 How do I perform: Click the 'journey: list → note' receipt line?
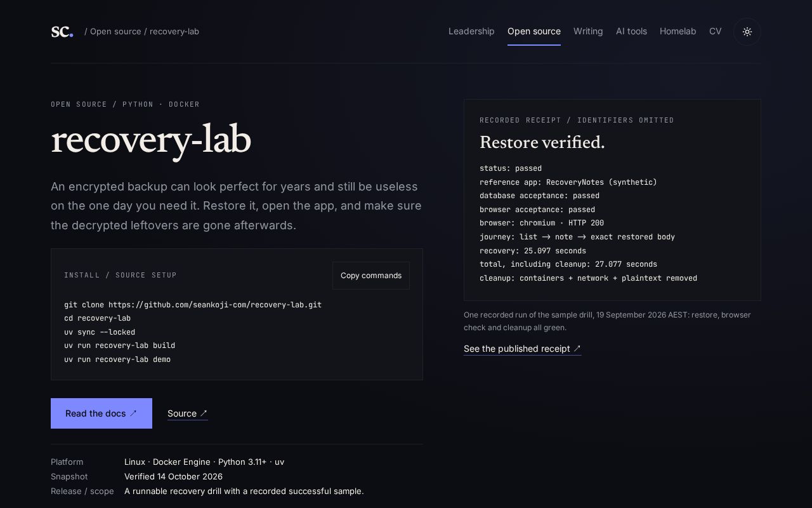(577, 237)
